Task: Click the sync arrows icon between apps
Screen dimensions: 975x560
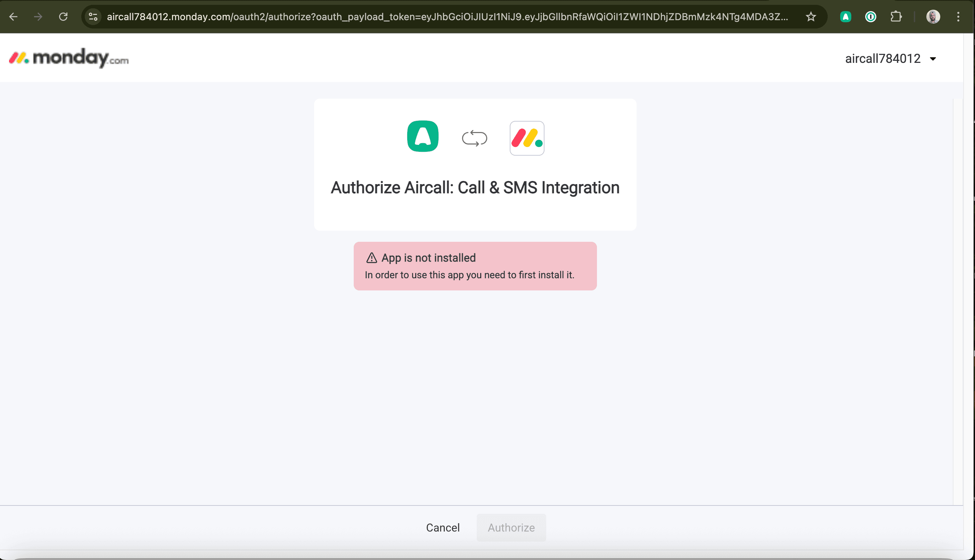Action: point(474,138)
